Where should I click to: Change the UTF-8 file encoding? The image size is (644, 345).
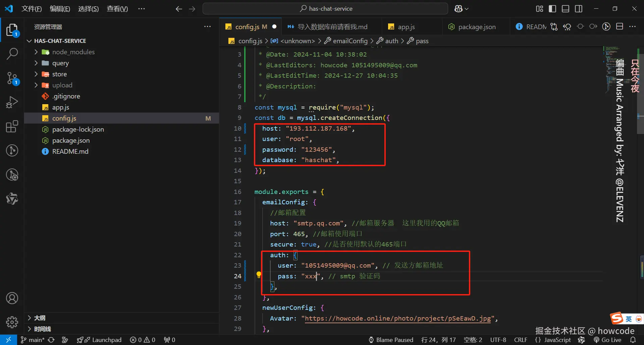tap(498, 340)
